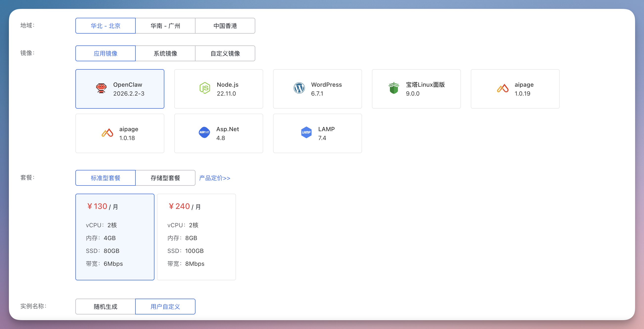
Task: Select the OpenClaw application image
Action: pyautogui.click(x=120, y=89)
